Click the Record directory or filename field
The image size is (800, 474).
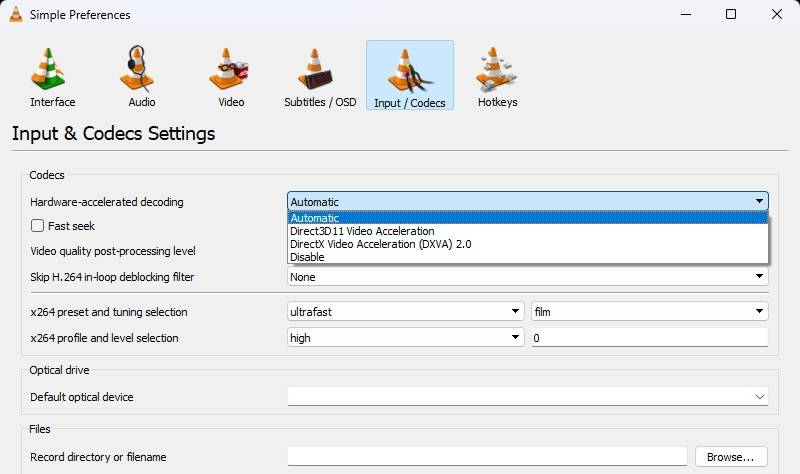(487, 457)
